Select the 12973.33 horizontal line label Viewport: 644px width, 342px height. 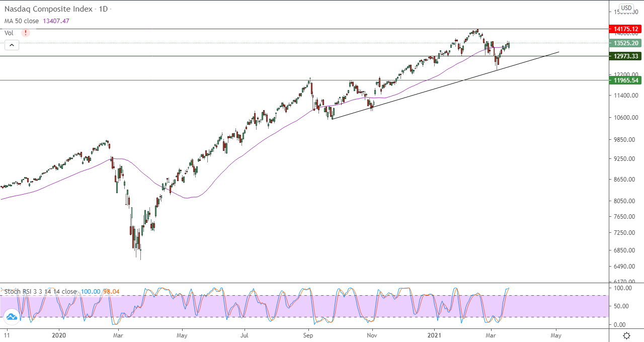tap(625, 56)
